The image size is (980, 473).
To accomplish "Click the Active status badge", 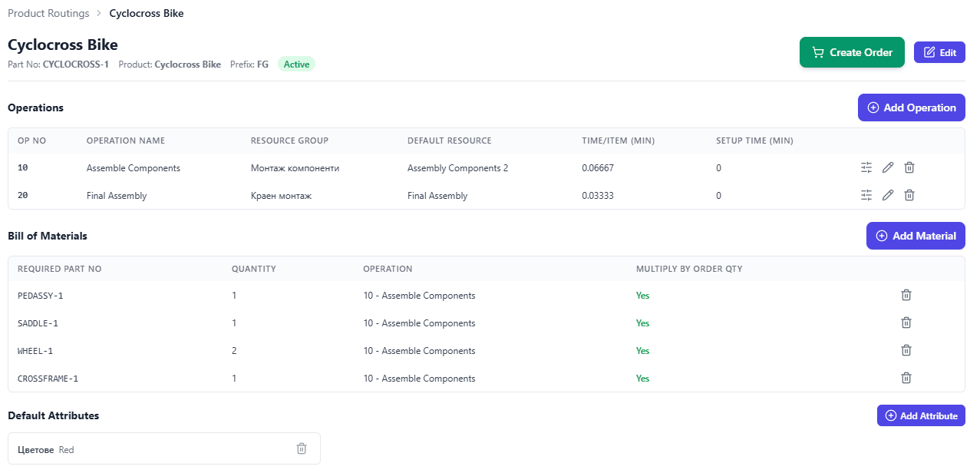I will [x=296, y=64].
